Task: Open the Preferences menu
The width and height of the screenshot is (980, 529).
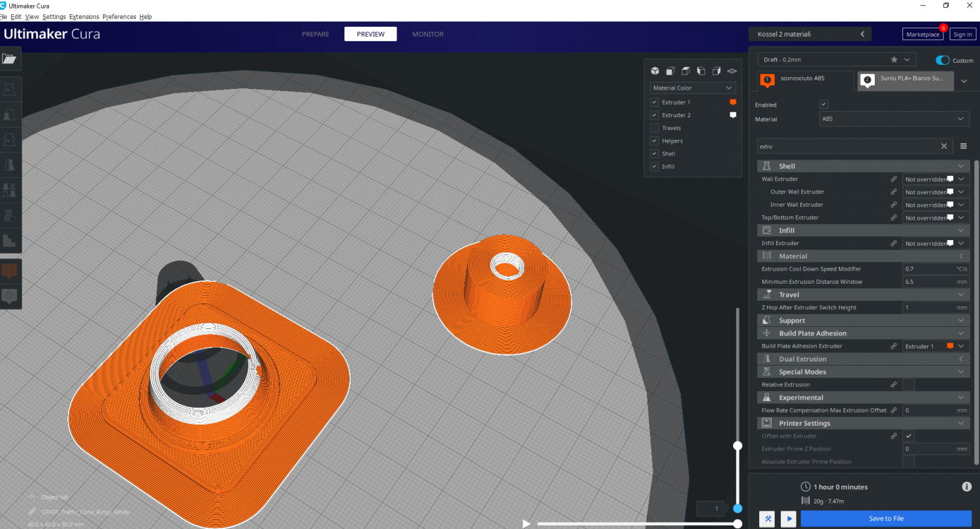Action: [120, 16]
